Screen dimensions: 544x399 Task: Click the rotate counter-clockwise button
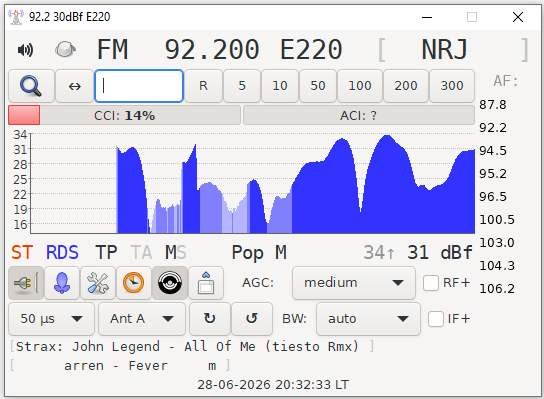(252, 319)
